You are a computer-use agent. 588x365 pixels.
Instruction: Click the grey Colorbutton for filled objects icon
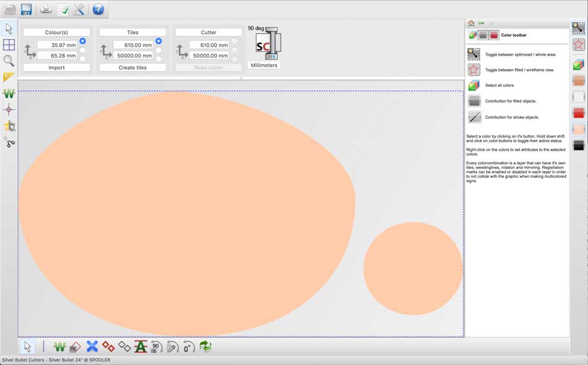474,101
